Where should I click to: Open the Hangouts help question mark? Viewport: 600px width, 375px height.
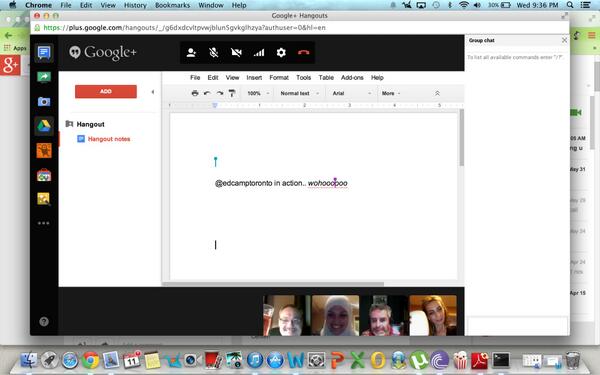[44, 321]
